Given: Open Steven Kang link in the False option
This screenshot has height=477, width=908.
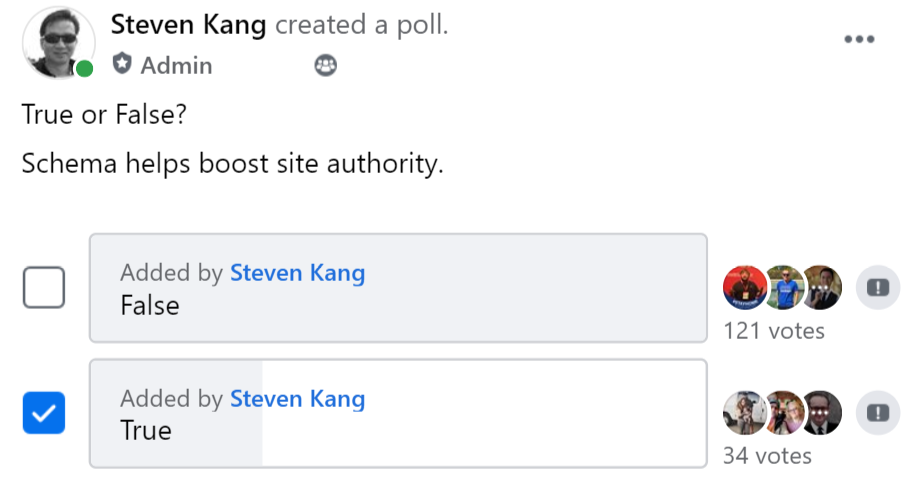Looking at the screenshot, I should coord(298,273).
